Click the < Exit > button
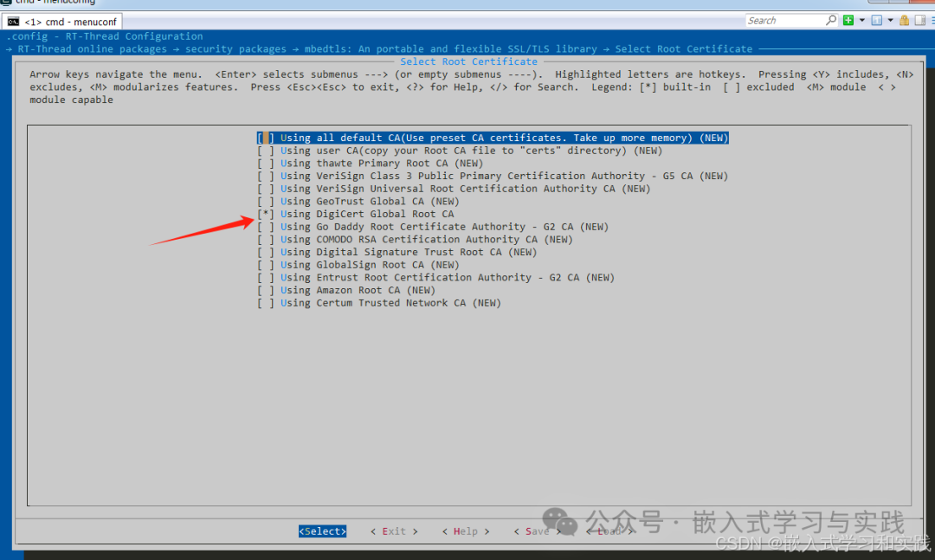 pyautogui.click(x=394, y=531)
